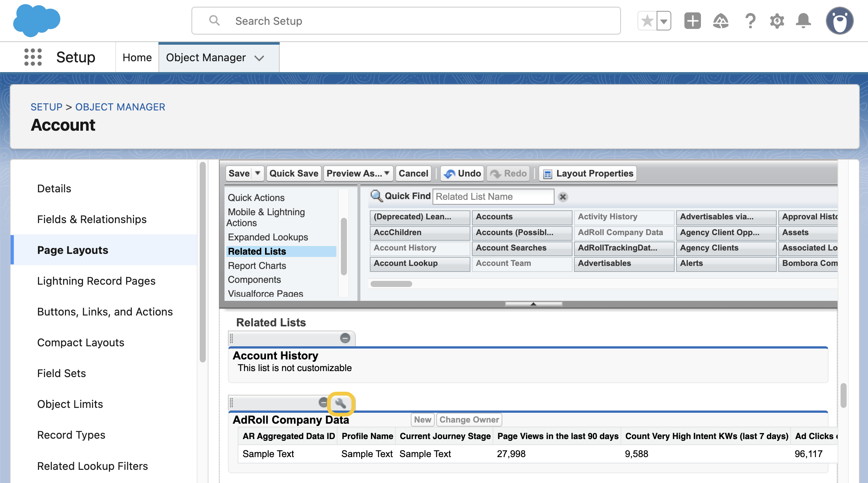Remove the Account History related list

pos(345,338)
